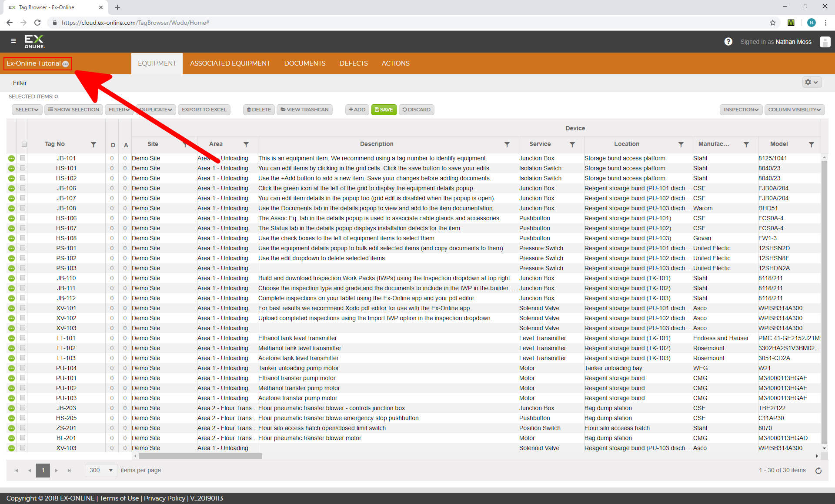
Task: Refresh the grid with reload icon
Action: click(818, 471)
